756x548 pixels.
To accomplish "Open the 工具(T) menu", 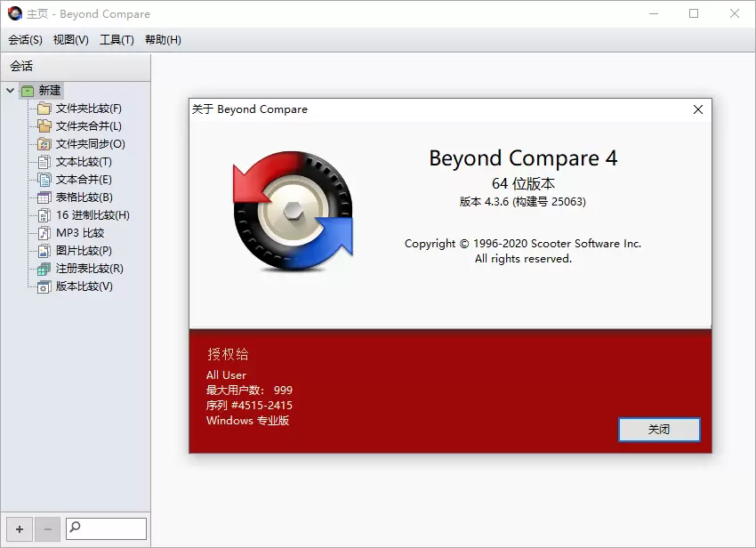I will [117, 40].
